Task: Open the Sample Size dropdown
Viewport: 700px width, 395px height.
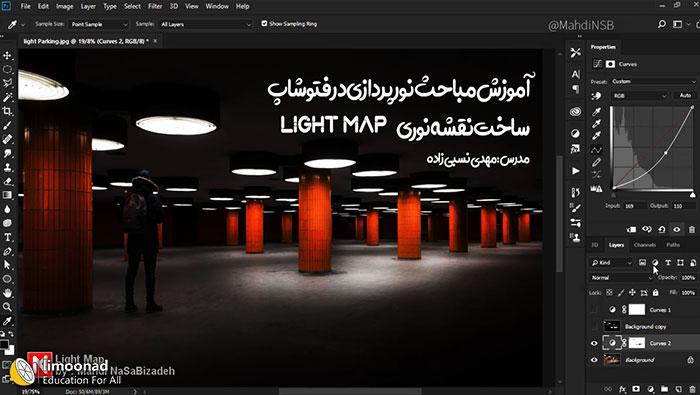Action: [99, 24]
